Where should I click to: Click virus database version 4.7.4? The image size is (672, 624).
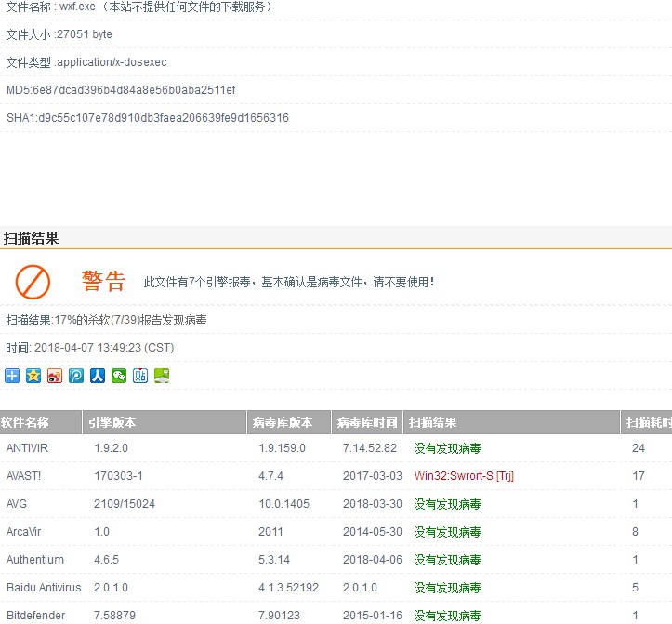(270, 476)
